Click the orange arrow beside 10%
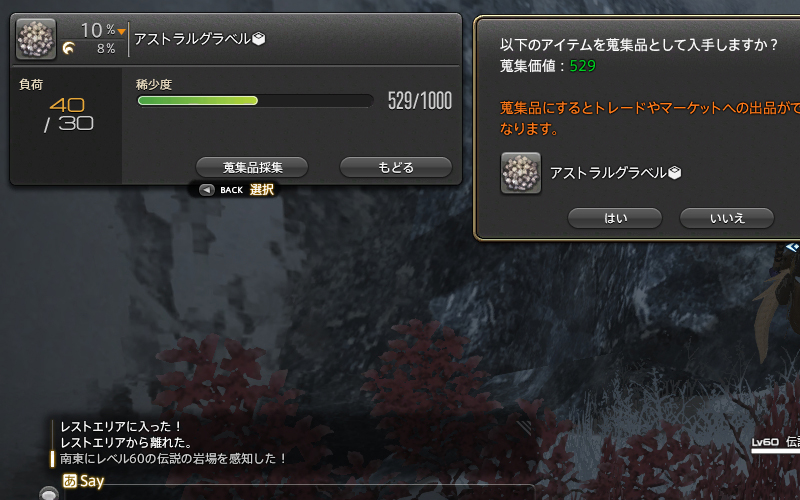This screenshot has width=800, height=500. coord(121,32)
